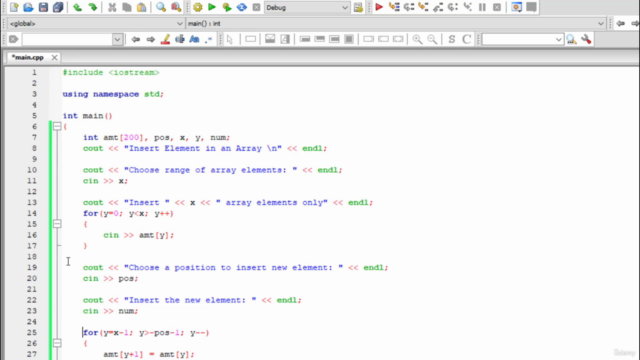Click the text "#include <iostream>" on line 1
Screen dimensions: 640x360
111,72
